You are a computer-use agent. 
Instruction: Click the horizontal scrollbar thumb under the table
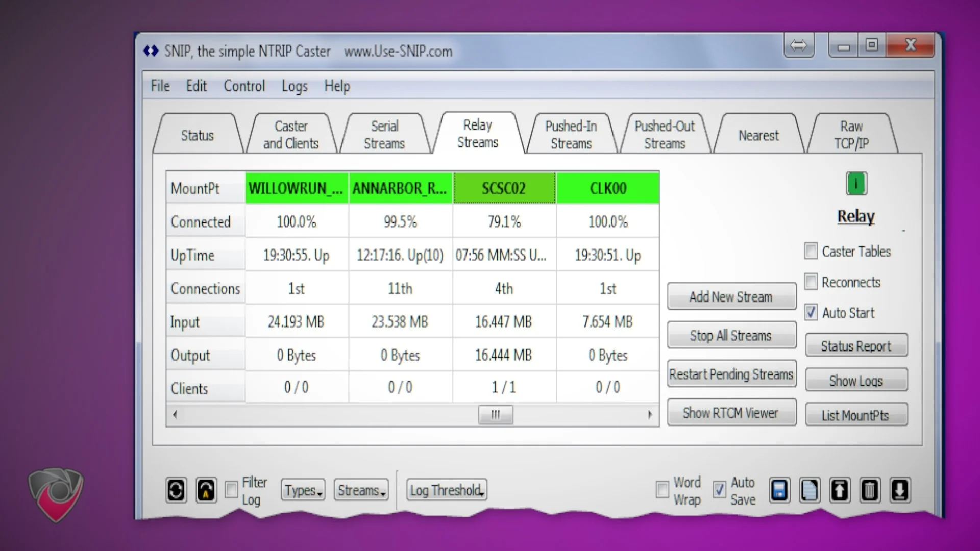click(x=496, y=415)
